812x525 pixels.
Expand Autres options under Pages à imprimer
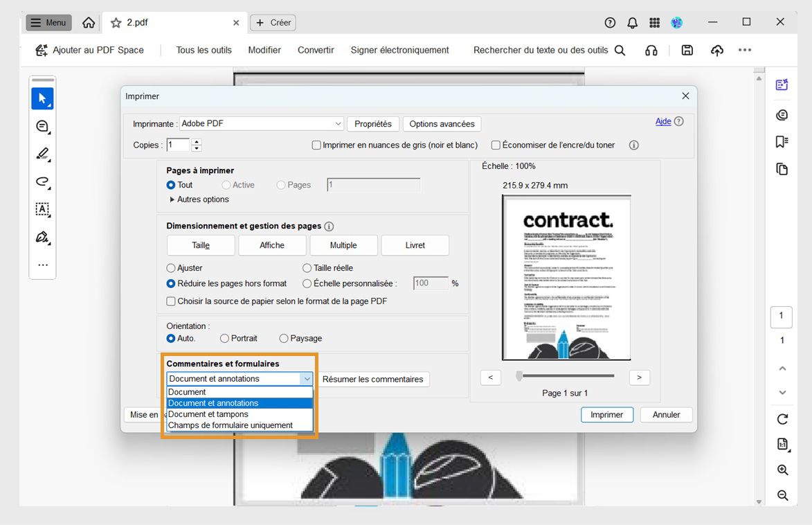pyautogui.click(x=199, y=199)
